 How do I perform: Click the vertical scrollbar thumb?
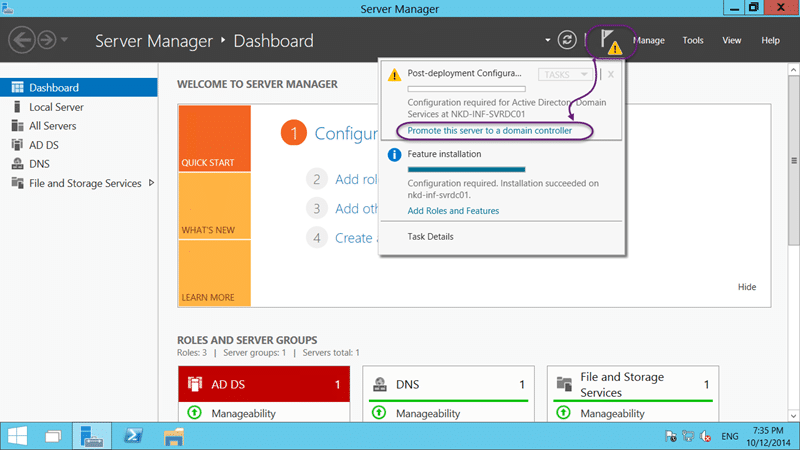point(793,161)
